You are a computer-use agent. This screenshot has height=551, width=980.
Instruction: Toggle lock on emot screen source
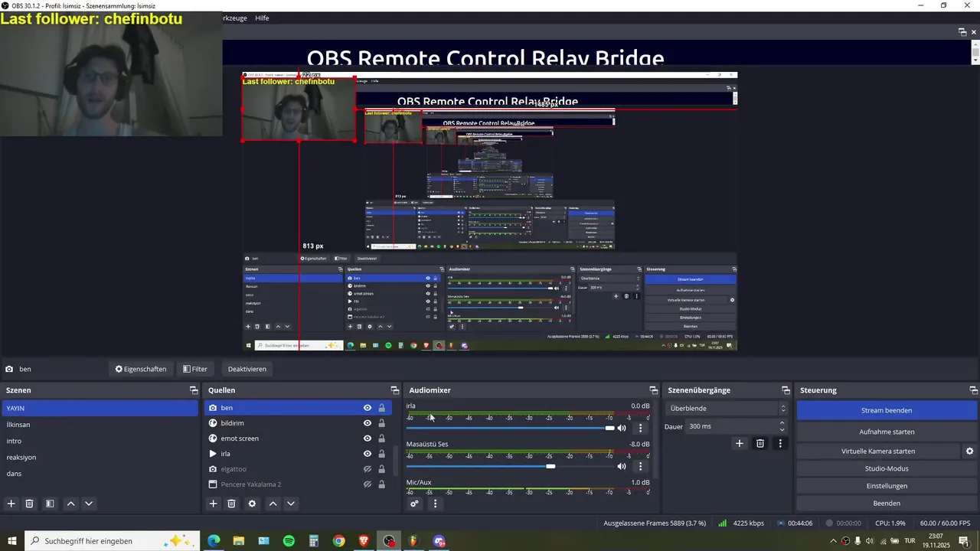[381, 439]
